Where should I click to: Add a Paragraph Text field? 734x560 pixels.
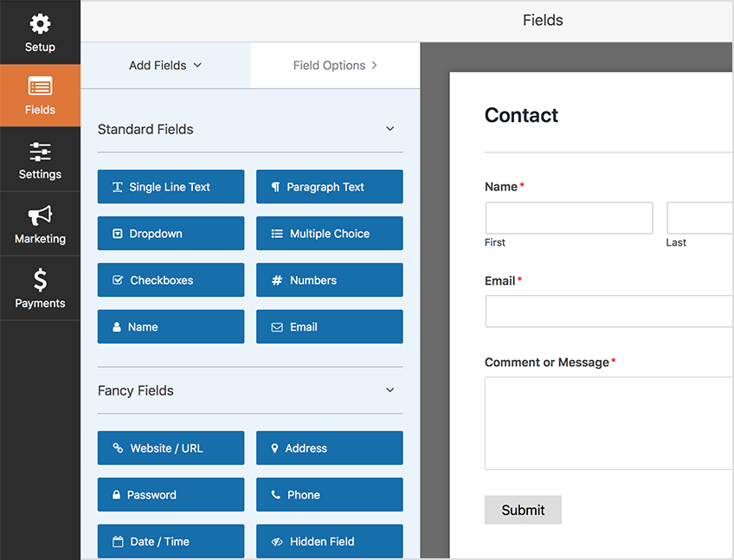(329, 187)
